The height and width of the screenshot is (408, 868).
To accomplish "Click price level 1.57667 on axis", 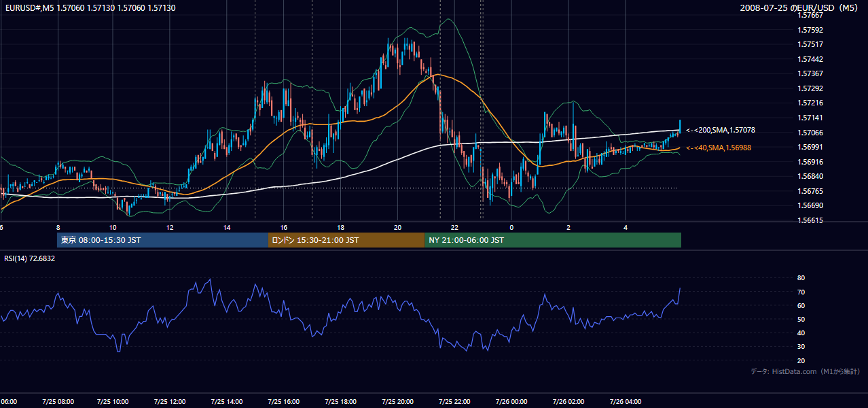I will point(810,15).
